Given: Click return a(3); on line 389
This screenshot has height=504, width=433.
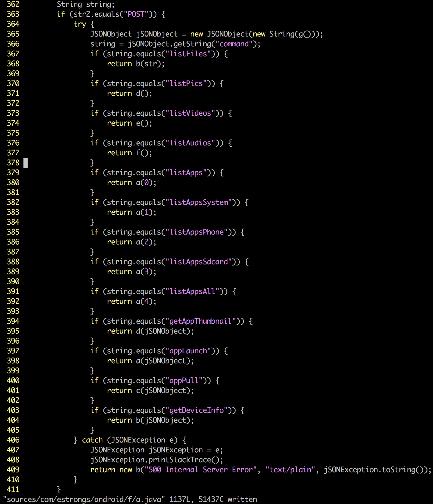Looking at the screenshot, I should 132,272.
